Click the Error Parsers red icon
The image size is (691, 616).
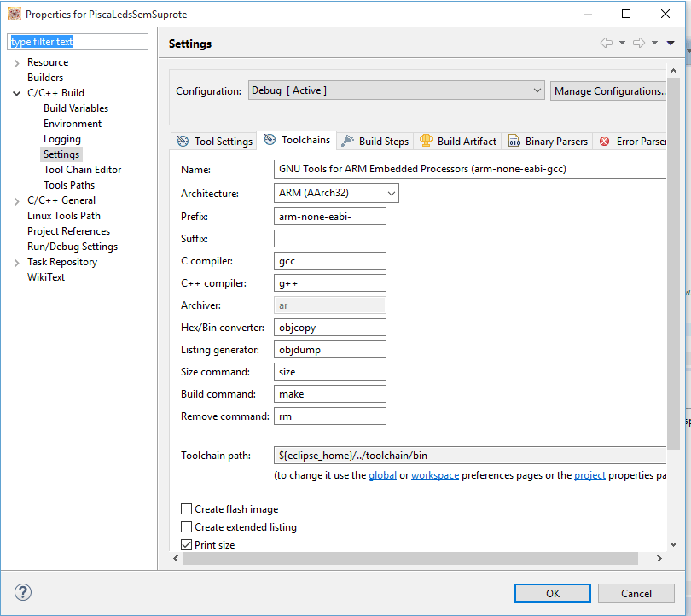(x=605, y=141)
